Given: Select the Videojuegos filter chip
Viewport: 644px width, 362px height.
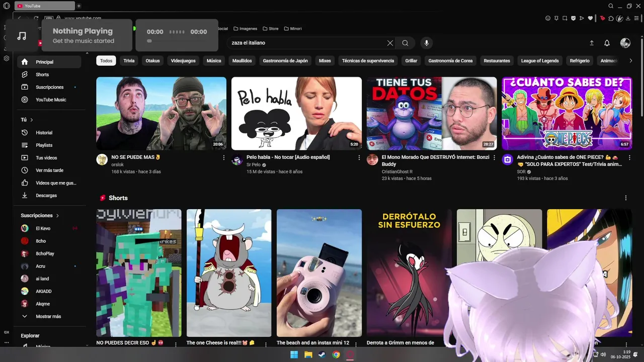Looking at the screenshot, I should click(x=183, y=61).
